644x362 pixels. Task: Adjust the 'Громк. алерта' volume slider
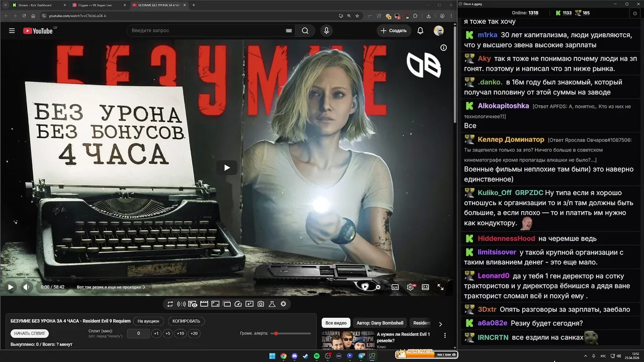coord(290,333)
